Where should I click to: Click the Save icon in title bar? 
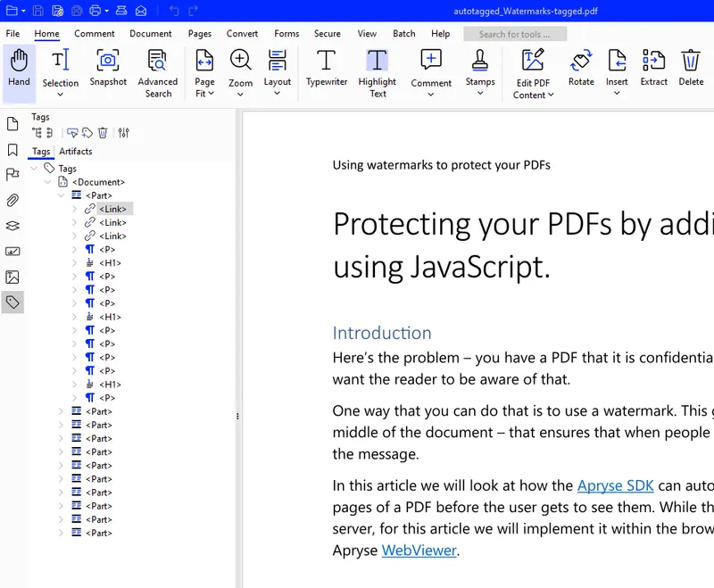(38, 11)
